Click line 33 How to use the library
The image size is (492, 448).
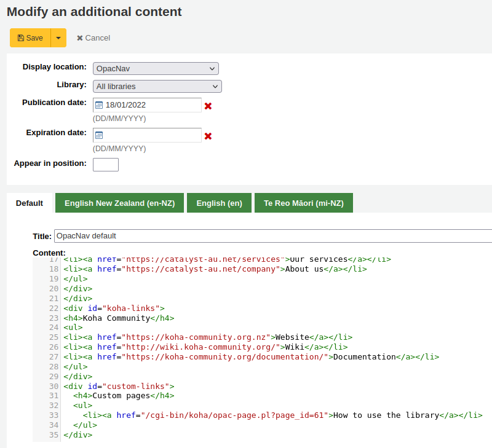282,415
